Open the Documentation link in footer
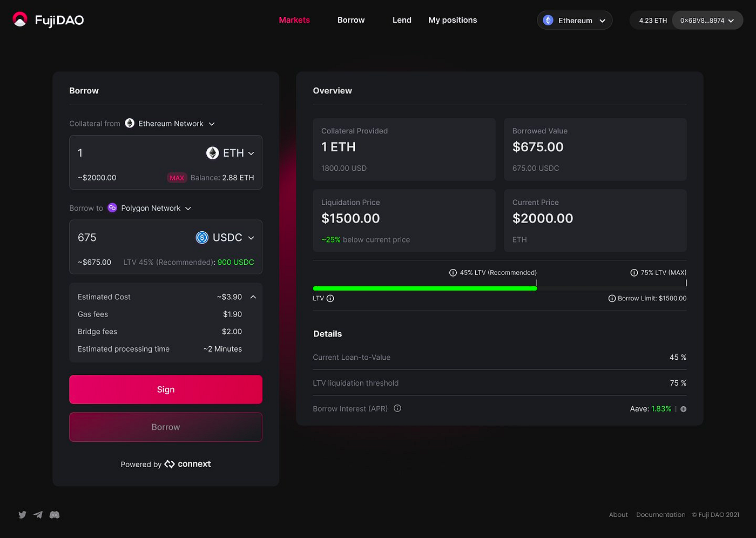This screenshot has height=538, width=756. coord(660,515)
